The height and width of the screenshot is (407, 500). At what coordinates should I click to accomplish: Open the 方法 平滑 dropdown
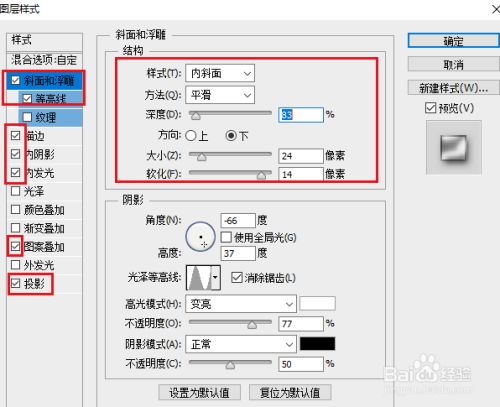point(220,95)
